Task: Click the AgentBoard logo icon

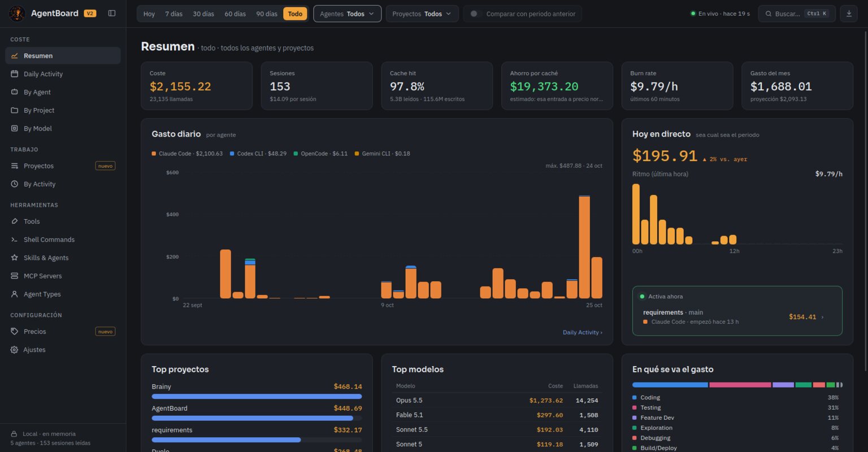Action: (17, 14)
